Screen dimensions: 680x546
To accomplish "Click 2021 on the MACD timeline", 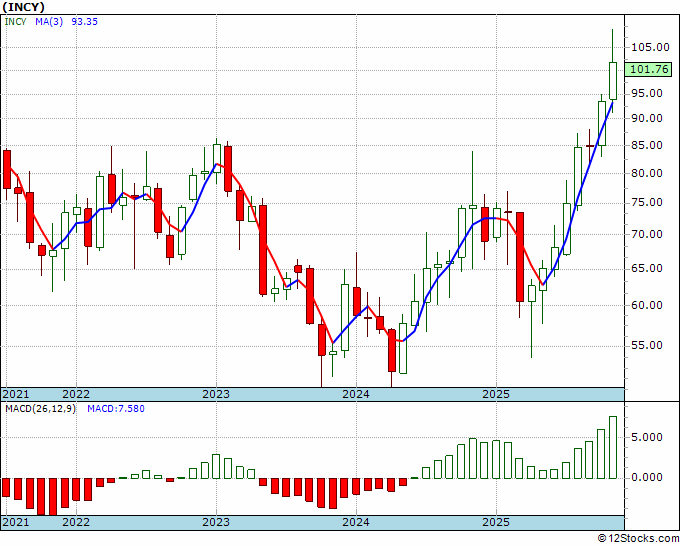I will (16, 522).
